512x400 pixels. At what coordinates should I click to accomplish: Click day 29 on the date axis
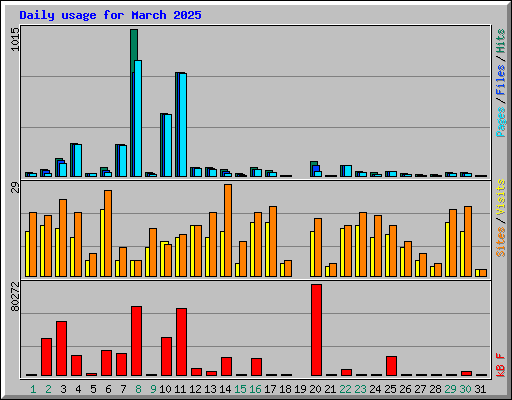[x=450, y=389]
